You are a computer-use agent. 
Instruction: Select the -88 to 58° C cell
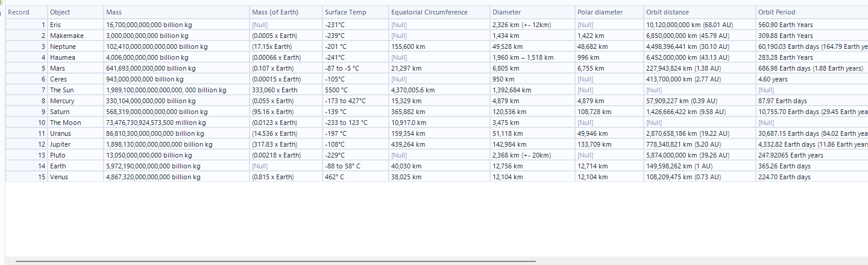[355, 166]
